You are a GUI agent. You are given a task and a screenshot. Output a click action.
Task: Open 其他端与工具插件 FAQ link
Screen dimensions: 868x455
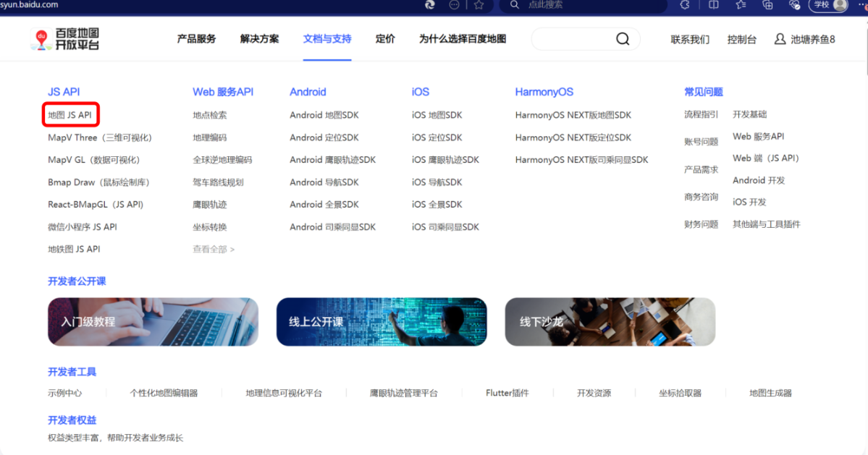click(767, 224)
